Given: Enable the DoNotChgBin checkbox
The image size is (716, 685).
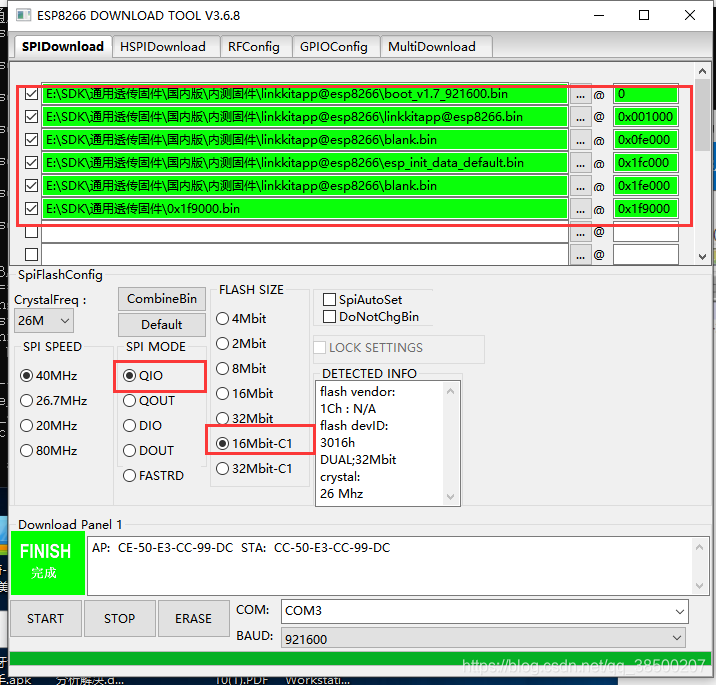Looking at the screenshot, I should 329,316.
